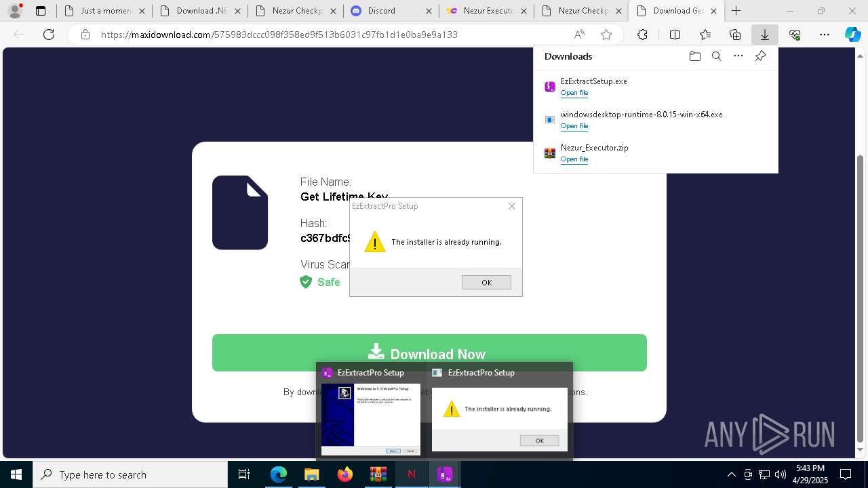Open the Windows Start menu
This screenshot has height=488, width=868.
pyautogui.click(x=16, y=474)
